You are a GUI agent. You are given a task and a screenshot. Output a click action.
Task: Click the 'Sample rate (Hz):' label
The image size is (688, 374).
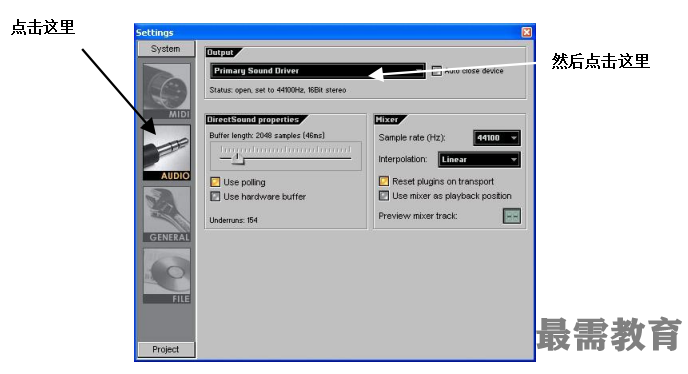click(412, 138)
